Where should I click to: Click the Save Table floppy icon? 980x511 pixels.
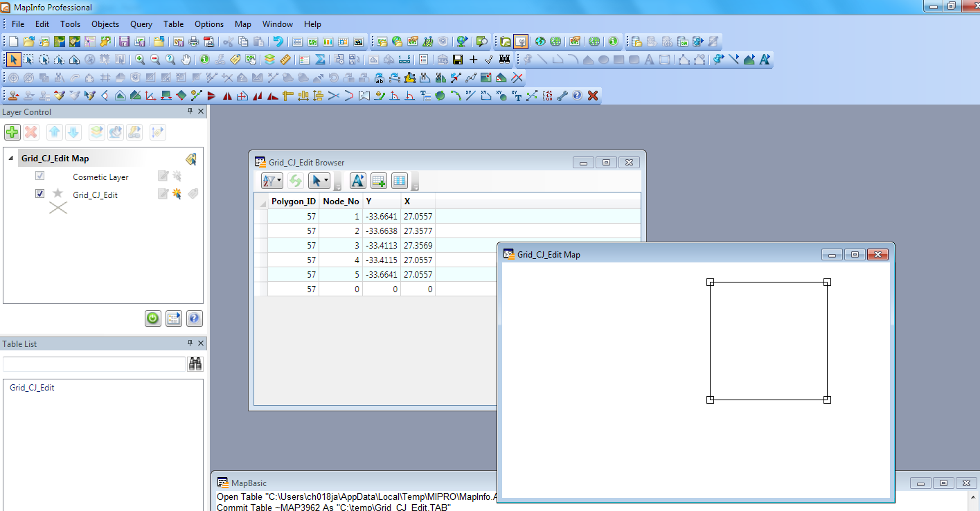(125, 42)
